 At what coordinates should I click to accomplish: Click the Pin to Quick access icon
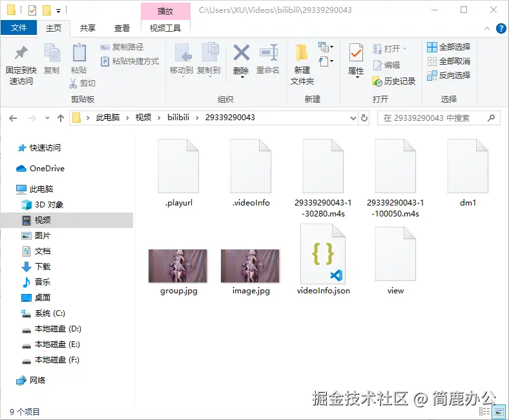point(21,52)
